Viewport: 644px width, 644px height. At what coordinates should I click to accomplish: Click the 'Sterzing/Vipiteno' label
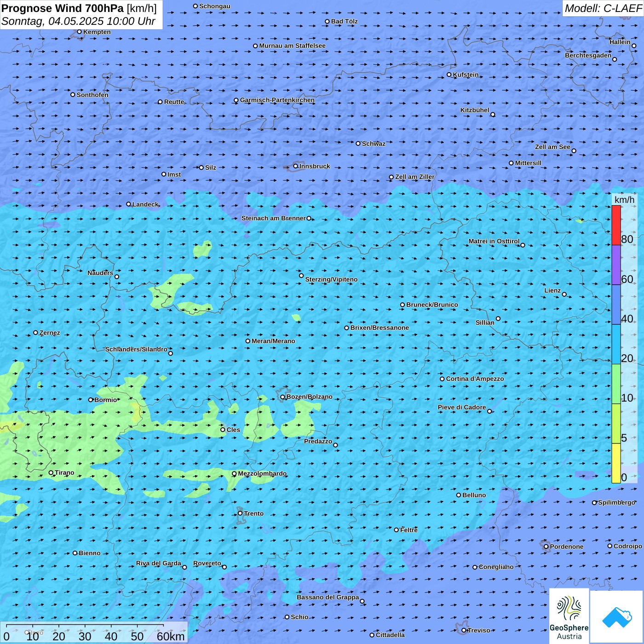coord(331,279)
